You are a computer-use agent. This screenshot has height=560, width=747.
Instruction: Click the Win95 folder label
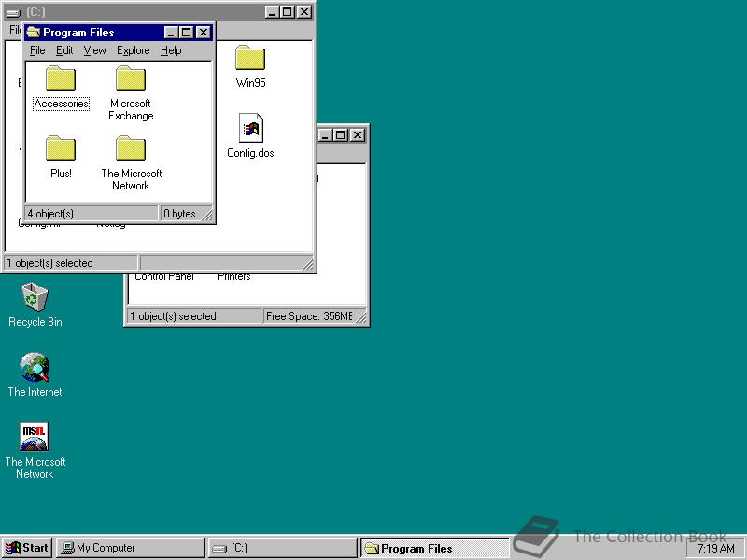(250, 83)
